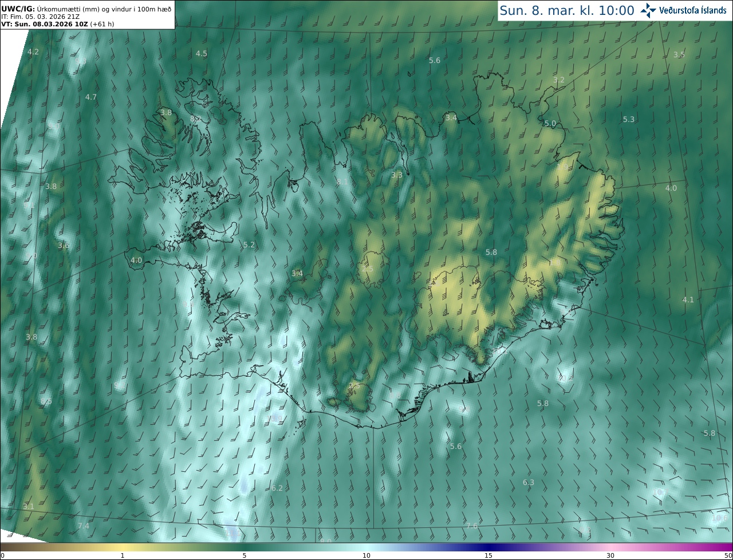
Task: Click the 6.3 value on the map
Action: coord(529,483)
